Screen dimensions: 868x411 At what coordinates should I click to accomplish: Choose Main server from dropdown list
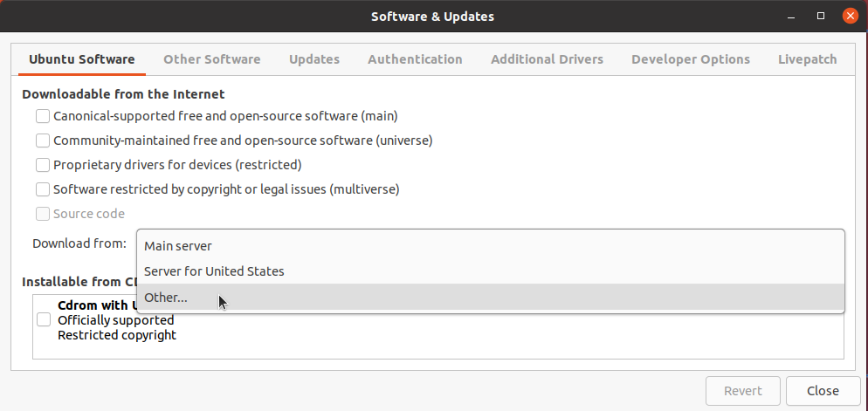[x=491, y=246]
